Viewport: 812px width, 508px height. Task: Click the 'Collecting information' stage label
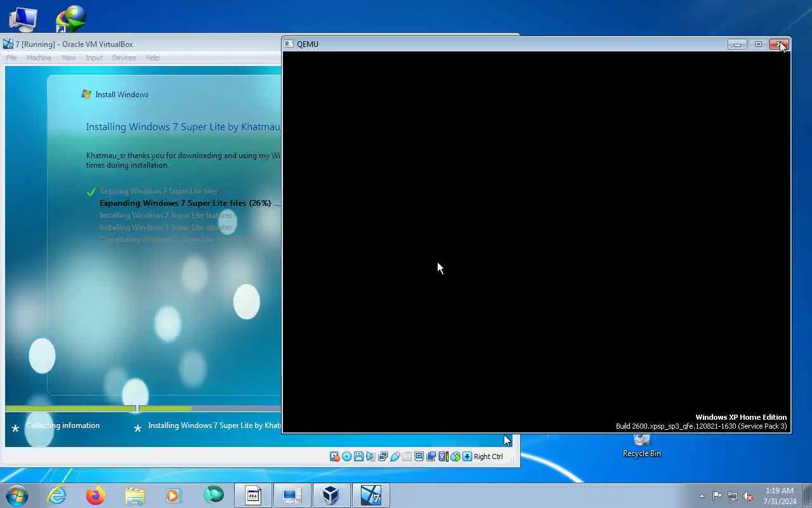[63, 425]
